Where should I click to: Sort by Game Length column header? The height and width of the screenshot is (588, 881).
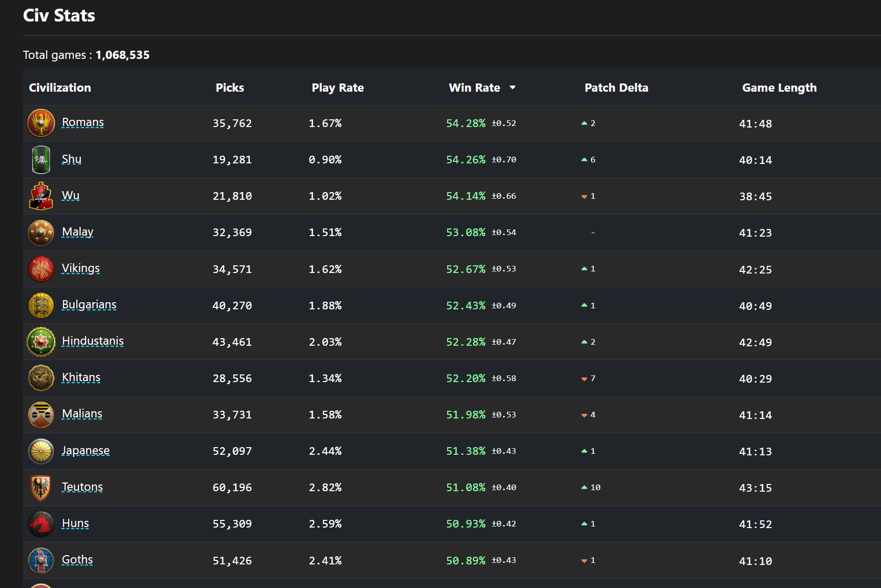pos(779,88)
